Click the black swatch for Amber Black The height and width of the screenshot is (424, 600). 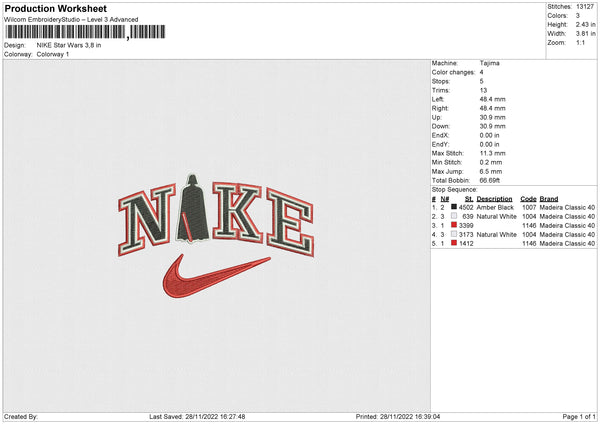454,207
